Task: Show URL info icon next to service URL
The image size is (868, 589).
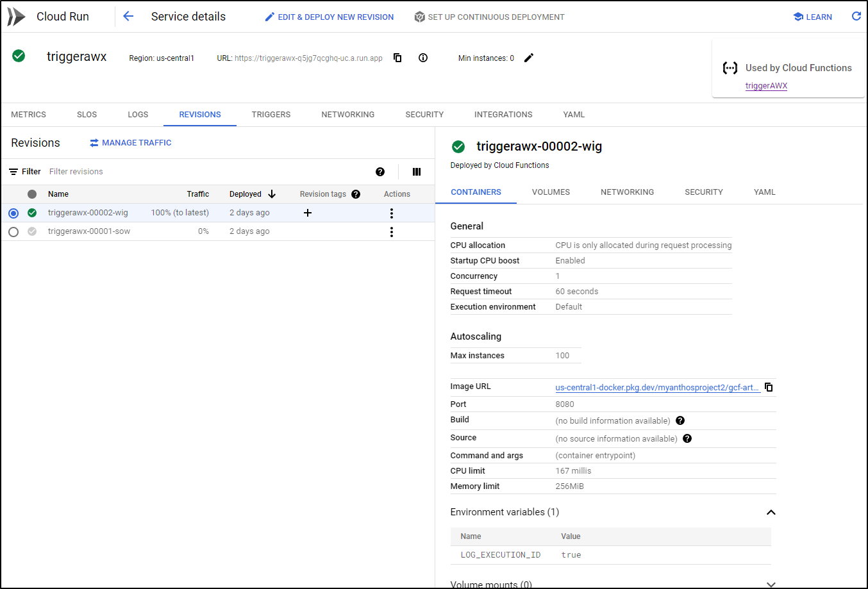Action: [x=423, y=58]
